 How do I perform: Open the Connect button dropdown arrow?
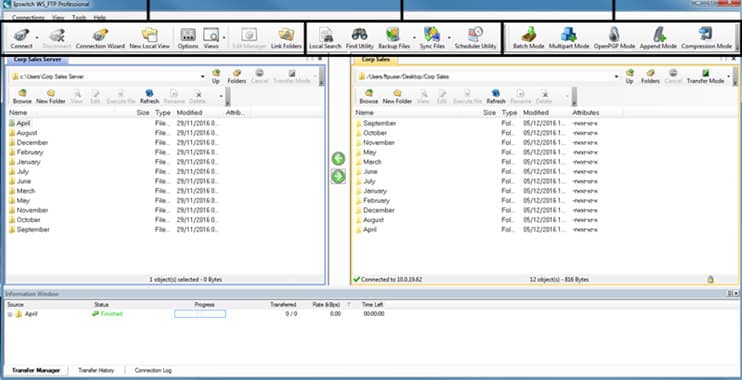(37, 37)
